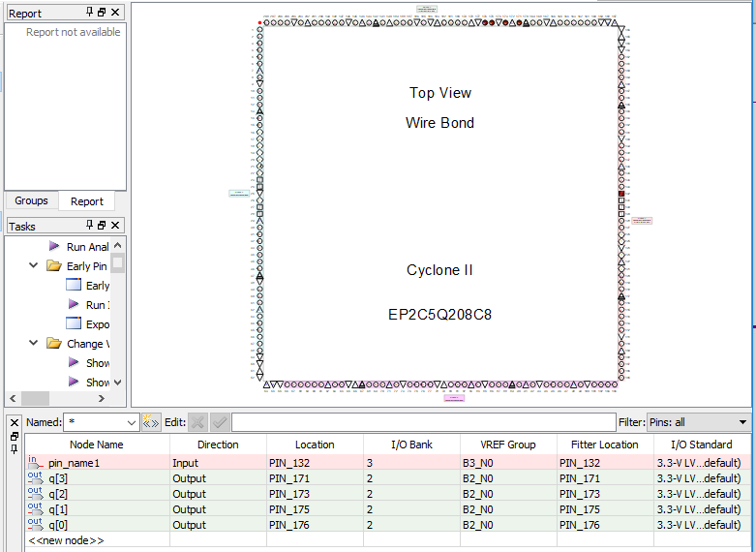Click Location cell PIN_175
The image size is (756, 552).
point(315,509)
